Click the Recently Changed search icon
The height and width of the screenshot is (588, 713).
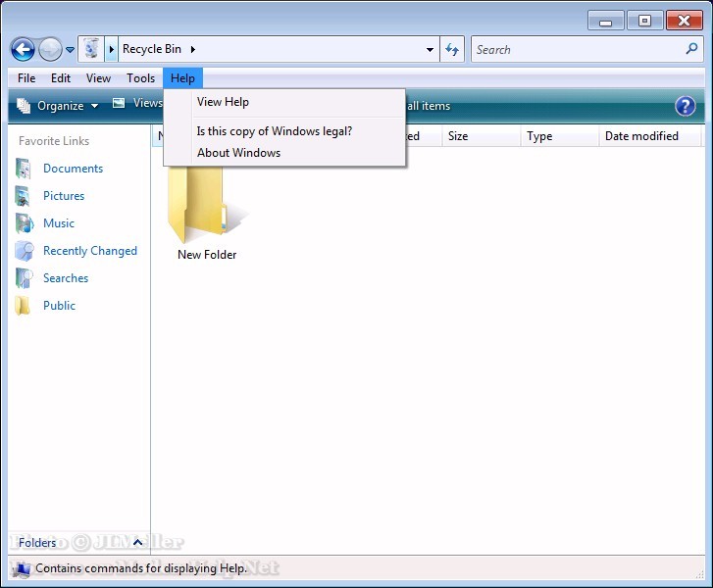(x=25, y=251)
